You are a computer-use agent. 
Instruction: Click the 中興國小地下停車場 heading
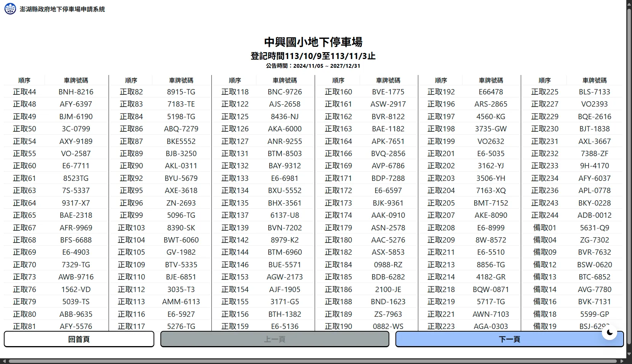(314, 42)
